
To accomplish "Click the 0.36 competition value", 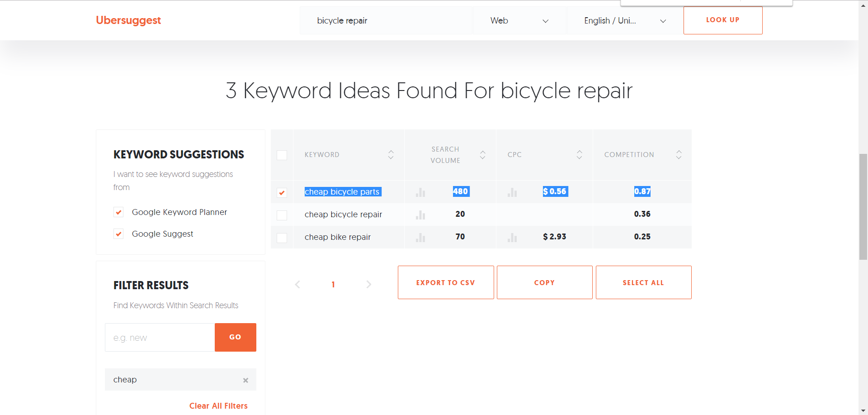I will (x=642, y=214).
